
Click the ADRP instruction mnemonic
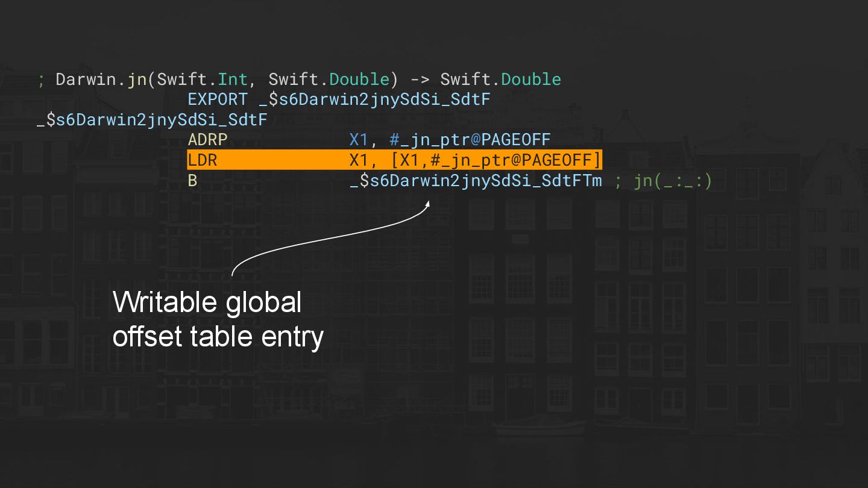[207, 140]
